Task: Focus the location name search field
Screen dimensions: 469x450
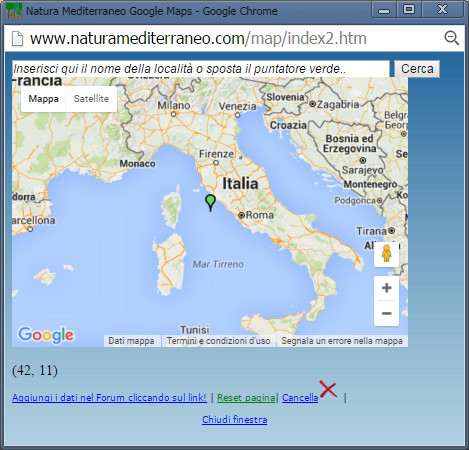Action: pyautogui.click(x=201, y=69)
